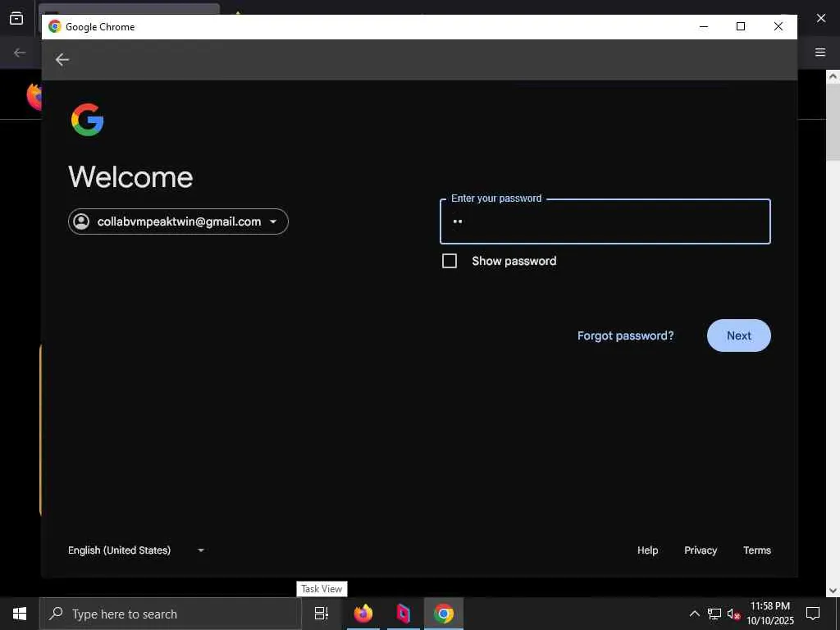Viewport: 840px width, 630px height.
Task: Click the Chrome logo in the title bar
Action: point(55,27)
